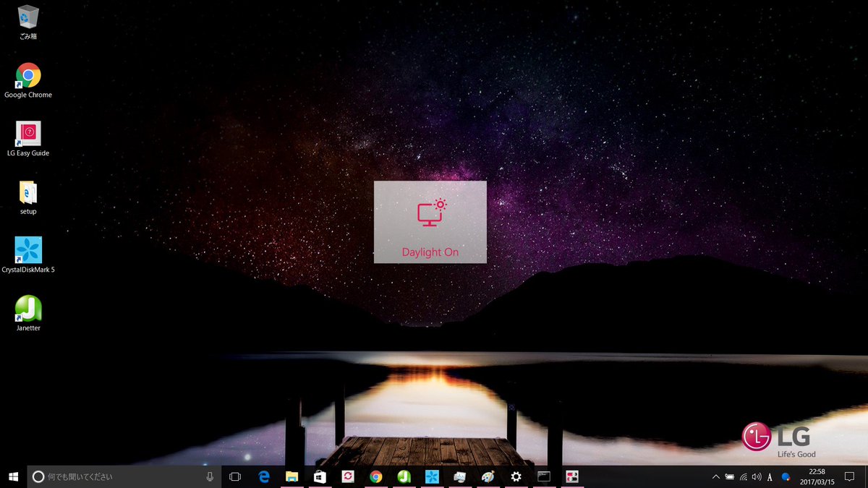The image size is (868, 488).
Task: Show hidden system tray icons
Action: tap(716, 476)
